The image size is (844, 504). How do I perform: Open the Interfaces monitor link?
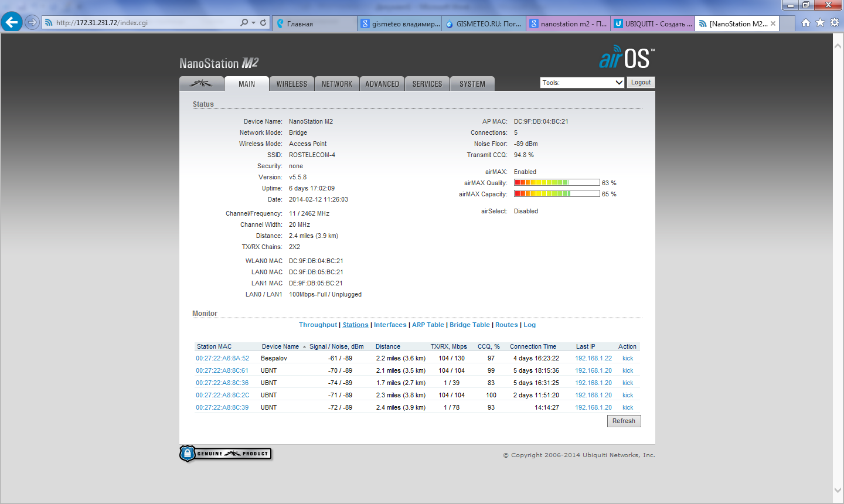(390, 325)
